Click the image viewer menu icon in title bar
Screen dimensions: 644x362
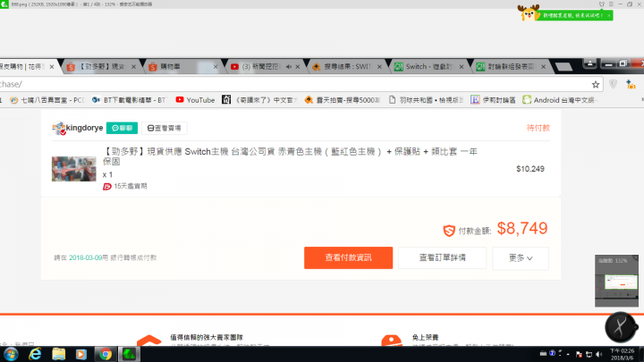[611, 4]
